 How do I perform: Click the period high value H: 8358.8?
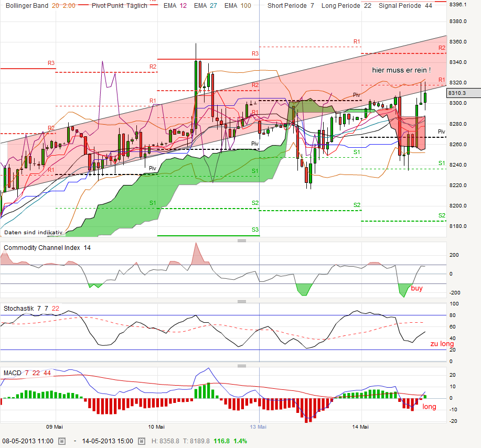(165, 441)
